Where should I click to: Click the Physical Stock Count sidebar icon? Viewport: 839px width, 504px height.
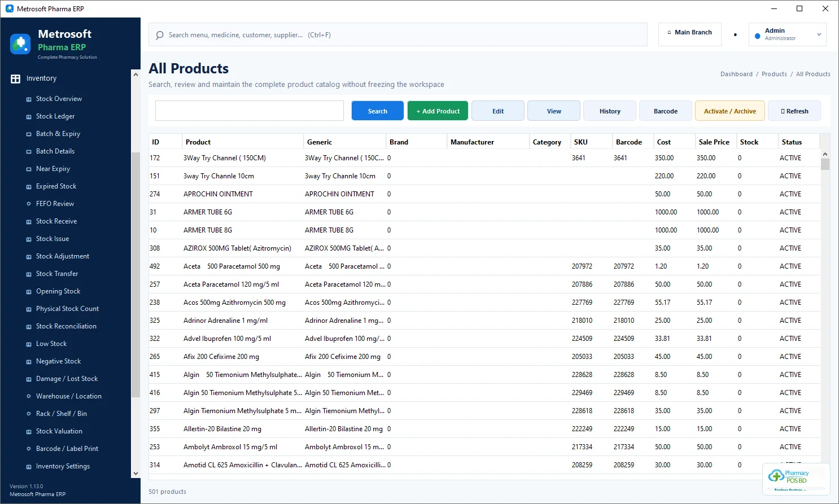tap(29, 309)
